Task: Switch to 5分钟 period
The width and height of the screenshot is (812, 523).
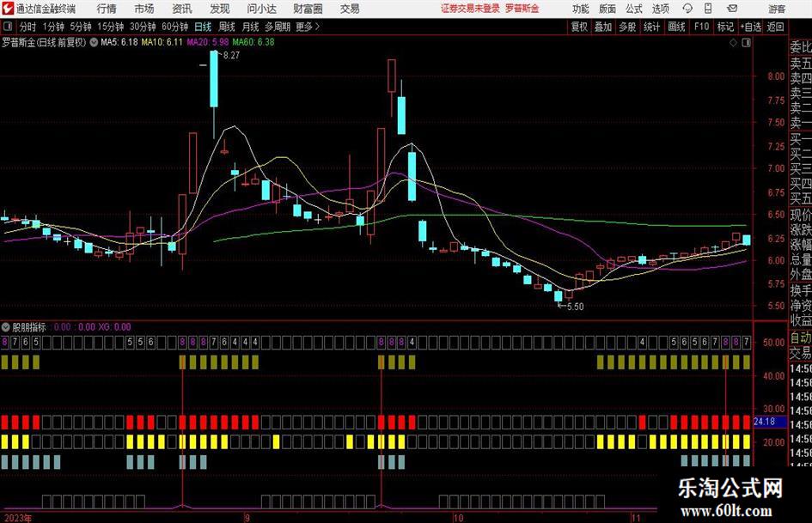Action: pyautogui.click(x=81, y=27)
